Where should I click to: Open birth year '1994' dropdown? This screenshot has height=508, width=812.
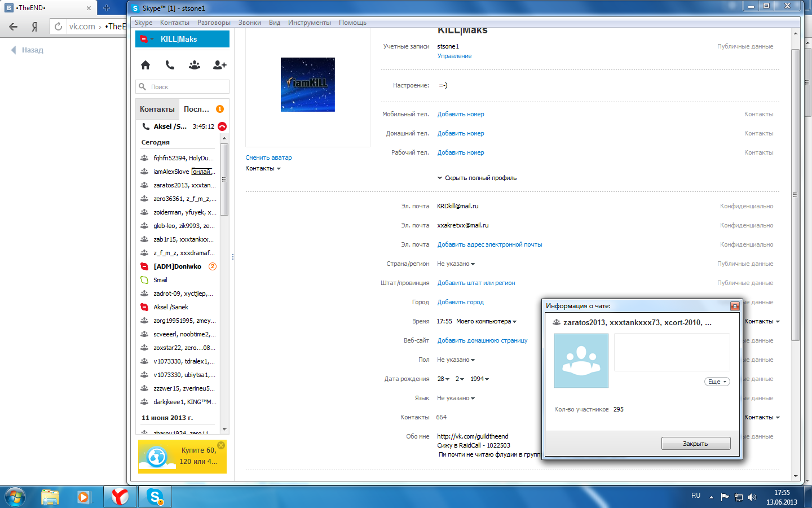480,379
